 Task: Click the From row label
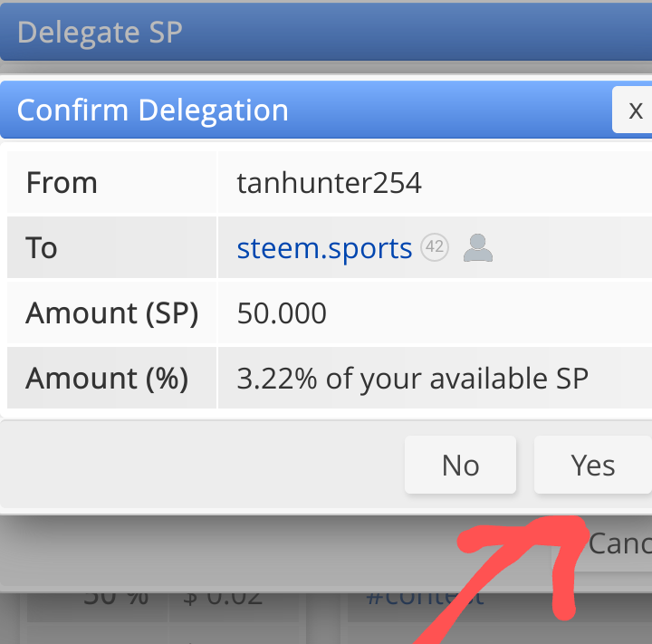point(62,183)
